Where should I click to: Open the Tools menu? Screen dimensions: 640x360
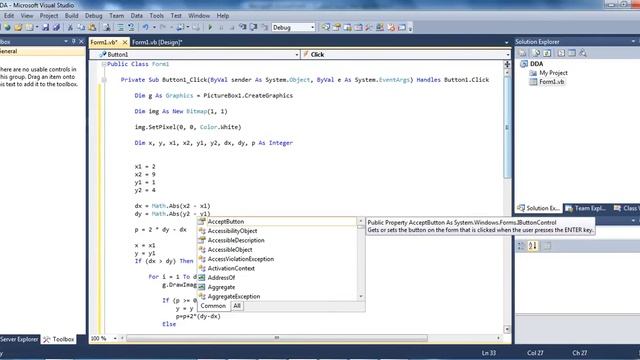pyautogui.click(x=156, y=16)
